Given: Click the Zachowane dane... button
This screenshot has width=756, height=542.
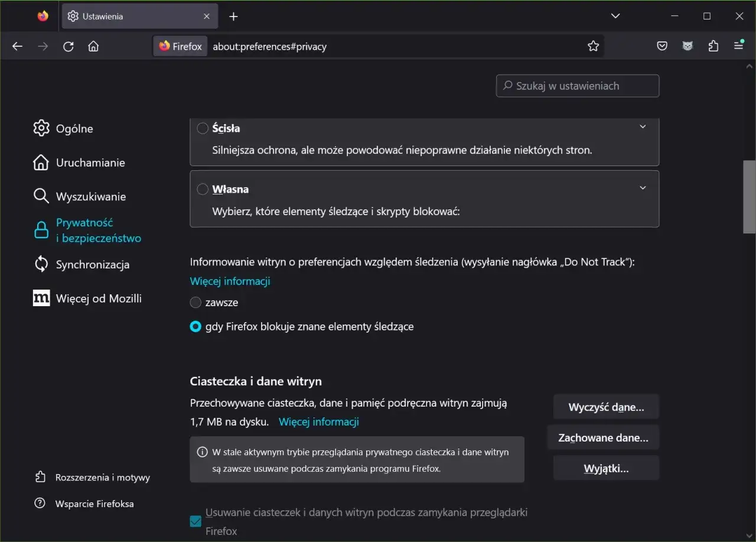Looking at the screenshot, I should [x=603, y=438].
